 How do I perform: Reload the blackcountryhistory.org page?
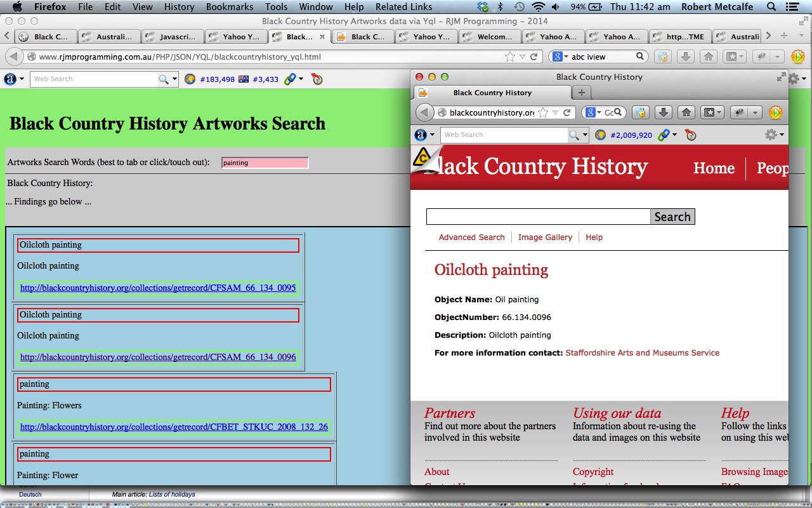point(566,112)
